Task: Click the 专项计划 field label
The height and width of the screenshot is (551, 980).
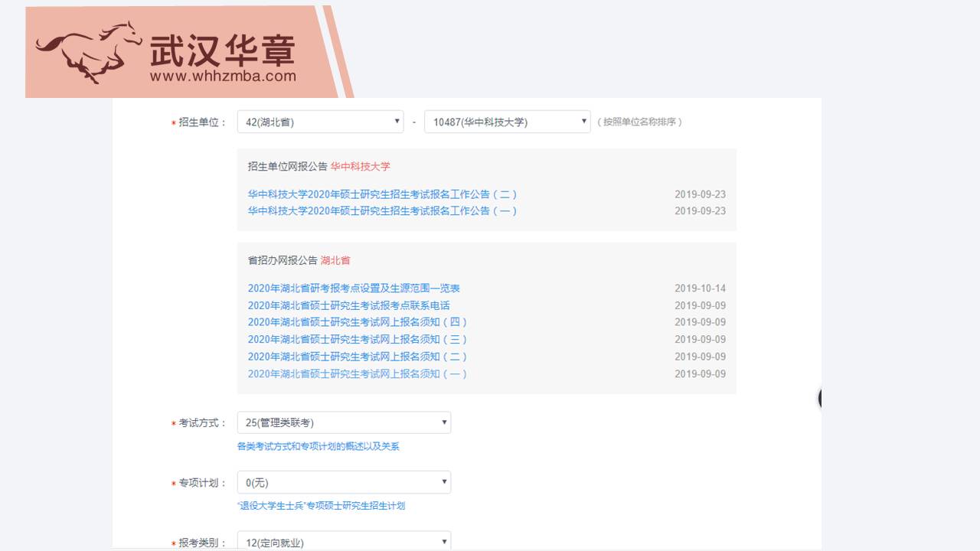Action: 202,483
